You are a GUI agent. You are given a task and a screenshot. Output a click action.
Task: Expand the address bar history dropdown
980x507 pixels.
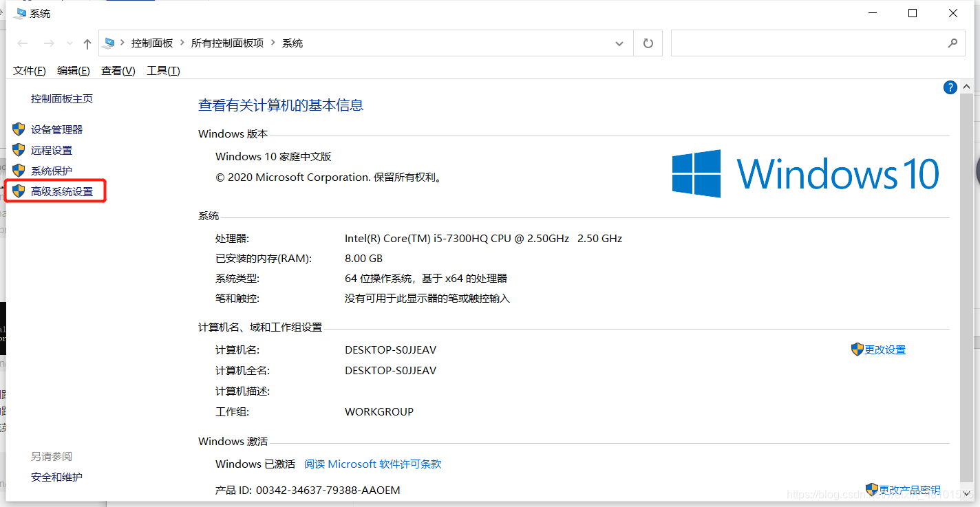point(618,43)
